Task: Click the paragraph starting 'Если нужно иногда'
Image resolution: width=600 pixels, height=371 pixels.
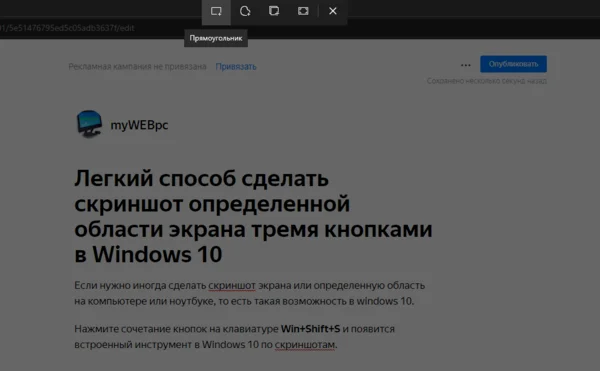Action: (249, 293)
